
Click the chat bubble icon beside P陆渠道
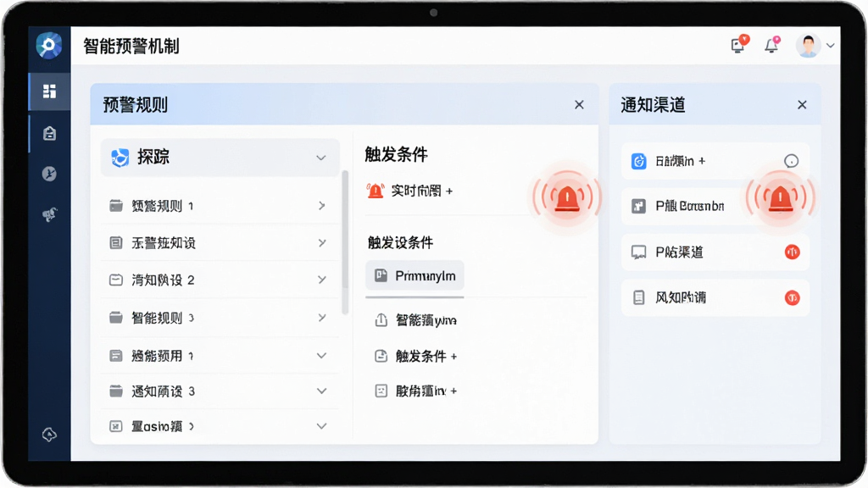tap(639, 252)
